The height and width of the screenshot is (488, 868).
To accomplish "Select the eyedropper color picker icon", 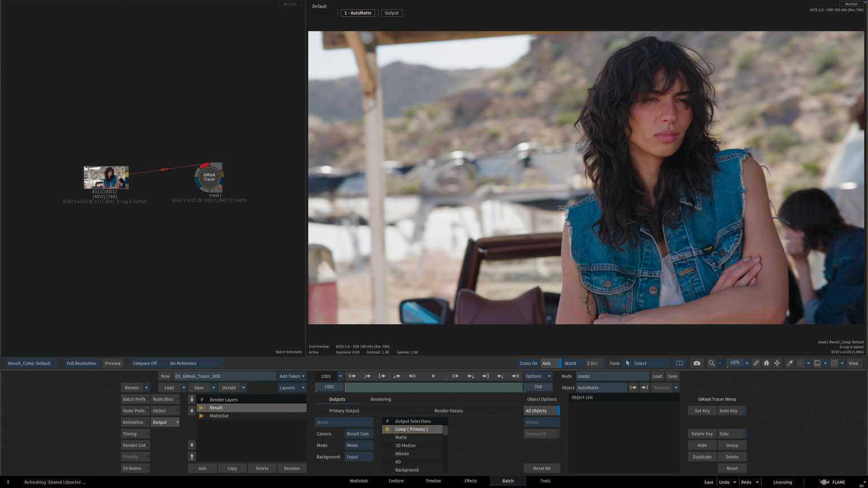I will pos(790,363).
